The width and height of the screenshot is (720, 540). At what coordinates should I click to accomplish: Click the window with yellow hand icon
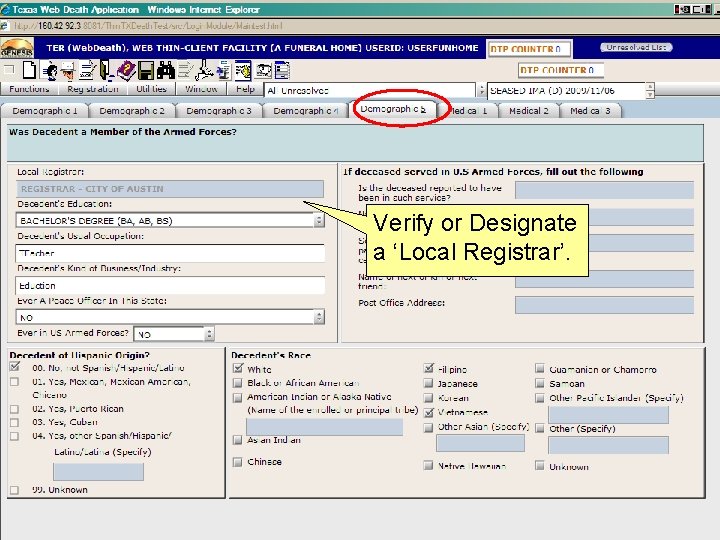243,70
